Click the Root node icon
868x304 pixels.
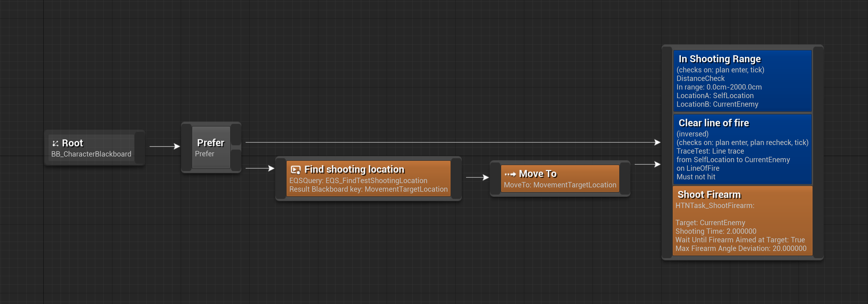click(x=56, y=143)
